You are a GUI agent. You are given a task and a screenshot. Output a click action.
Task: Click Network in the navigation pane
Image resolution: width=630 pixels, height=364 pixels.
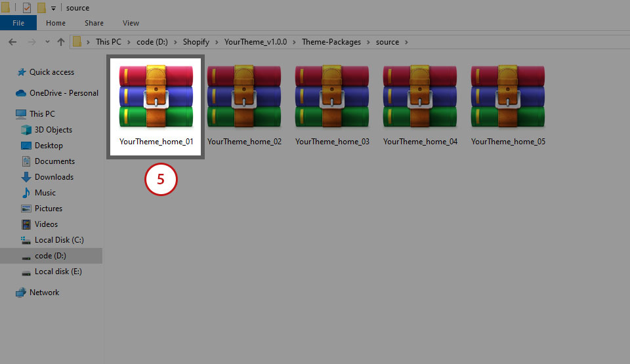[x=44, y=293]
